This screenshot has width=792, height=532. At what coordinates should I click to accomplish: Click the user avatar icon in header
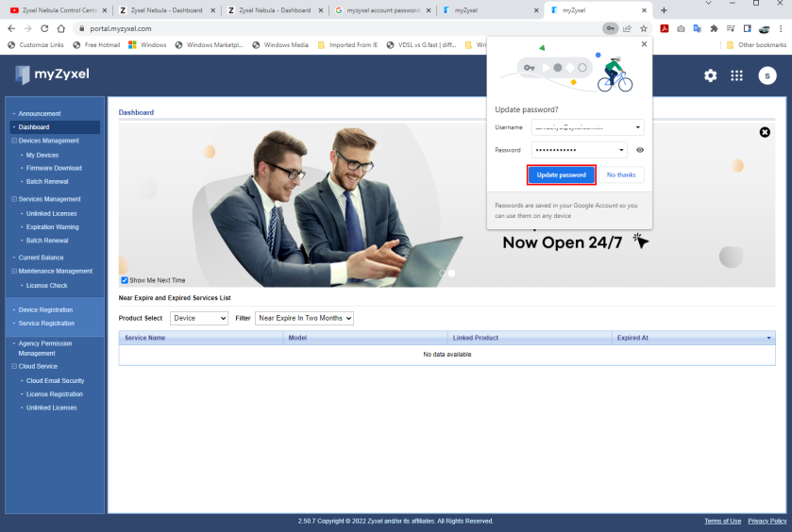click(x=767, y=75)
